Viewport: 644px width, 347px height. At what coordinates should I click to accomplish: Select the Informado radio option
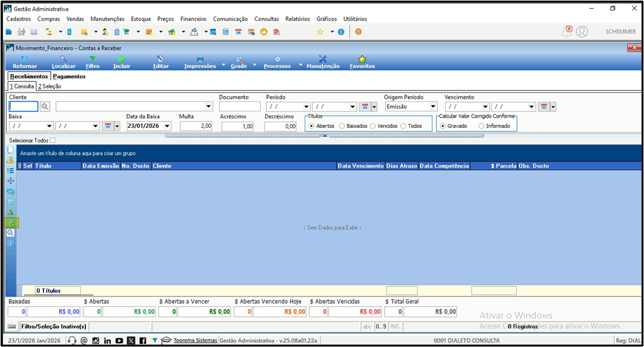(x=482, y=126)
